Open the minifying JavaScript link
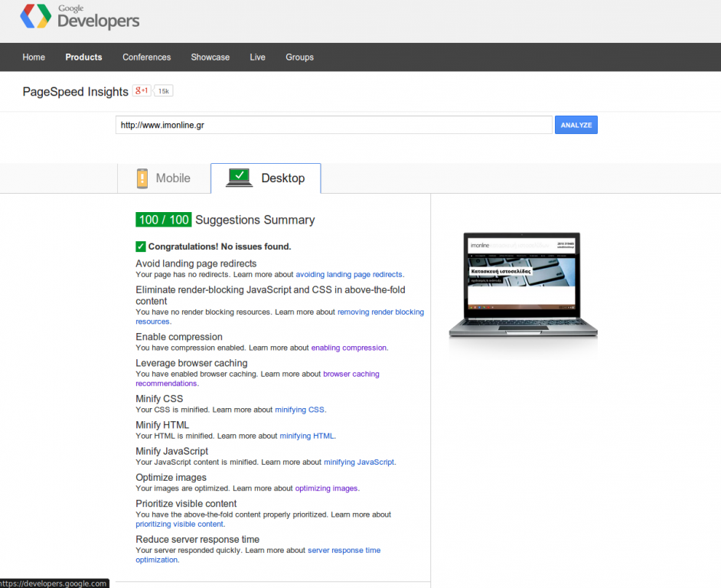Viewport: 721px width, 588px height. click(359, 462)
